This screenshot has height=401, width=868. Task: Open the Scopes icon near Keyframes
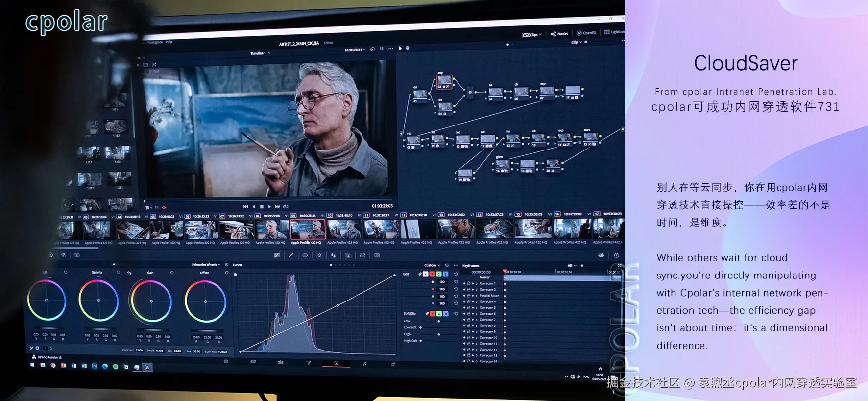[601, 255]
